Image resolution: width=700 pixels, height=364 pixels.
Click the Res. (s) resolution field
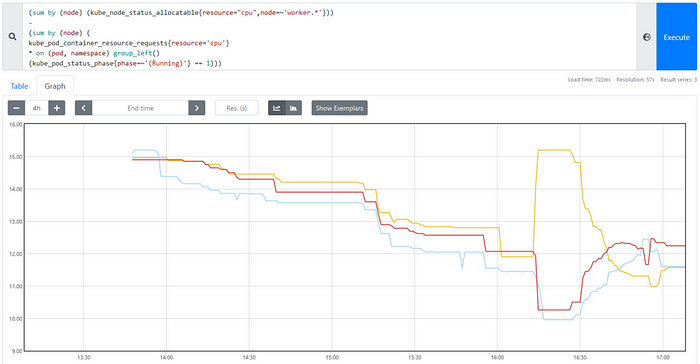(x=237, y=108)
